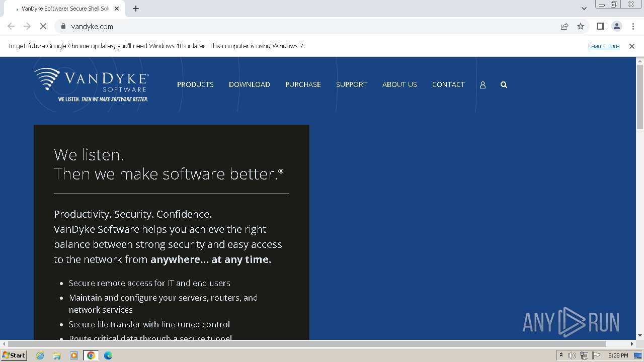Click the horizontal scrollbar left arrow
This screenshot has width=644, height=362.
(4, 344)
